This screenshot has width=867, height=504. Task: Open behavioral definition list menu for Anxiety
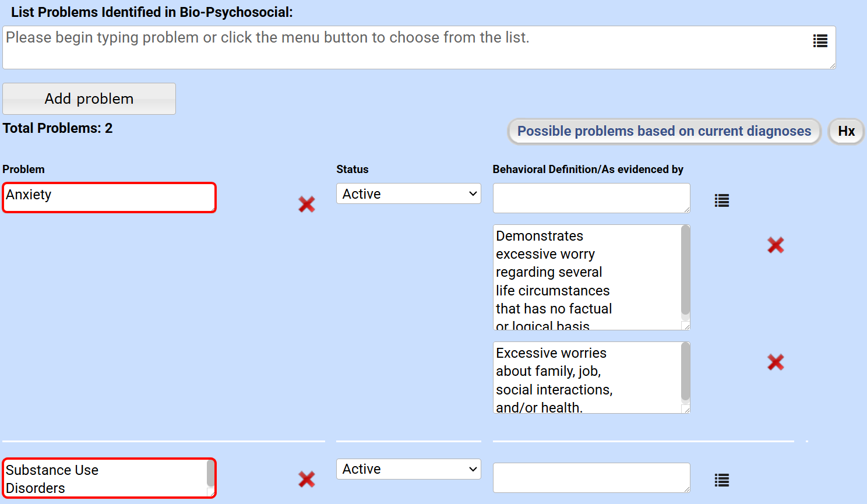pyautogui.click(x=721, y=200)
